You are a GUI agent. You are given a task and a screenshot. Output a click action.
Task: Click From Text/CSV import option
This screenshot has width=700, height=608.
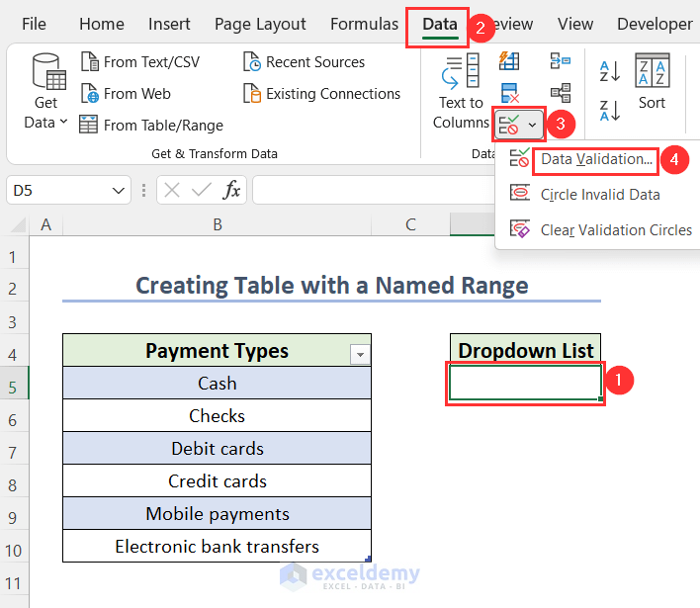tap(140, 61)
